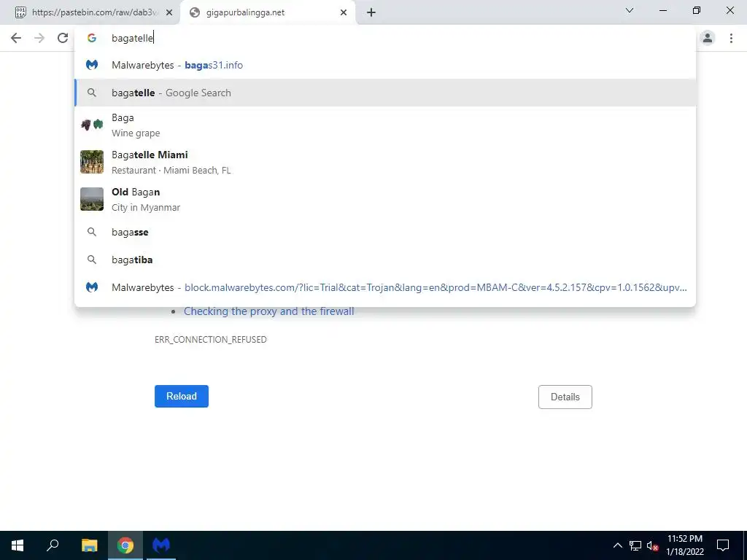Open Malwarebytes from the taskbar

(161, 545)
